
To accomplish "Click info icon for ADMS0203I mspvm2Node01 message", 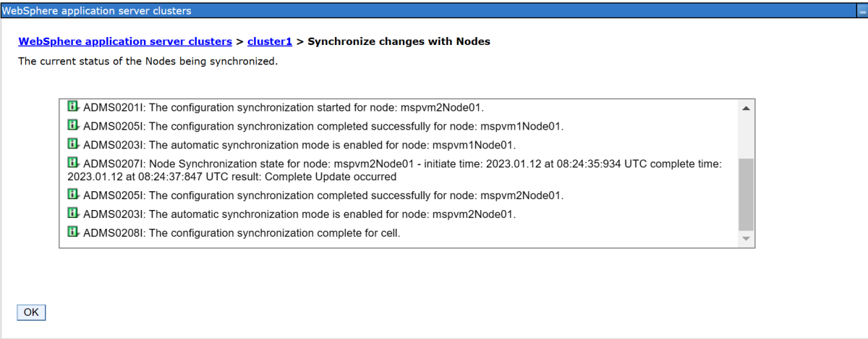I will (x=74, y=214).
